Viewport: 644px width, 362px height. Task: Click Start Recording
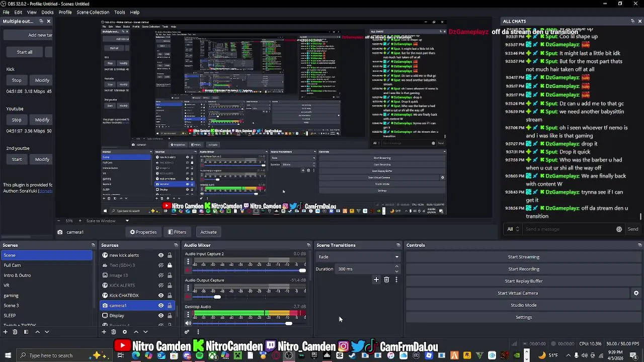[523, 269]
